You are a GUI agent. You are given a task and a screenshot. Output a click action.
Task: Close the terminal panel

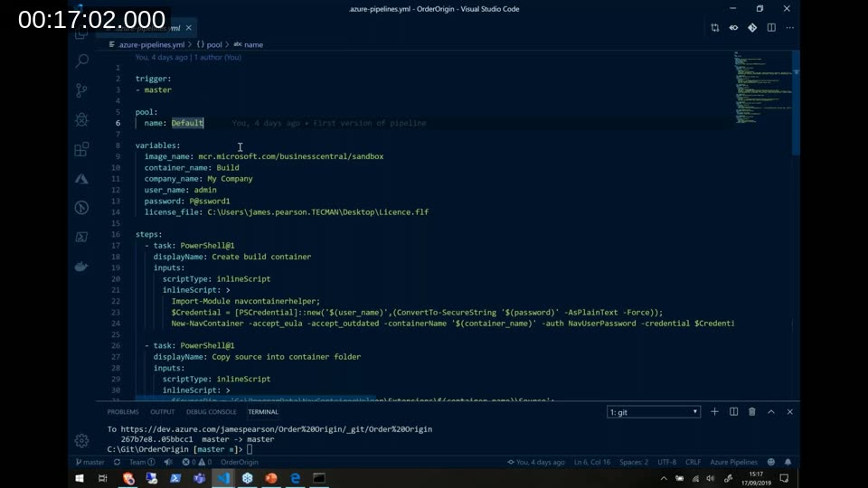790,412
